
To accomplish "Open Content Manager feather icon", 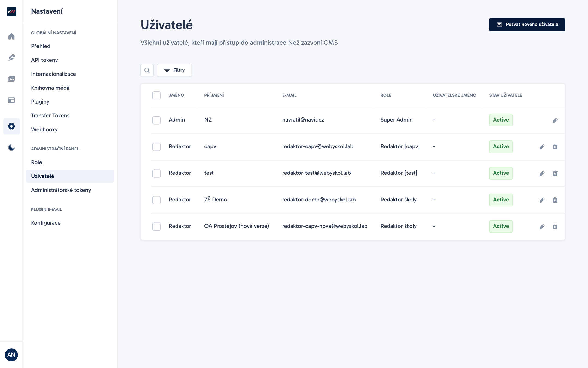I will 11,58.
